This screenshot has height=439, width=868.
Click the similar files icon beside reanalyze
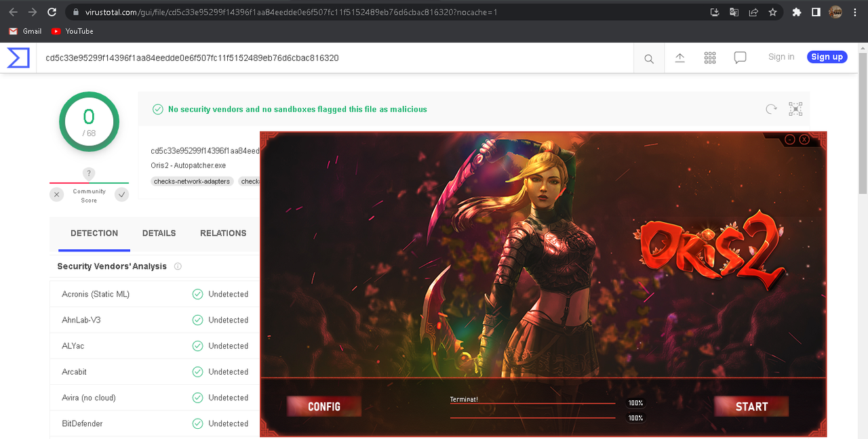(x=795, y=109)
